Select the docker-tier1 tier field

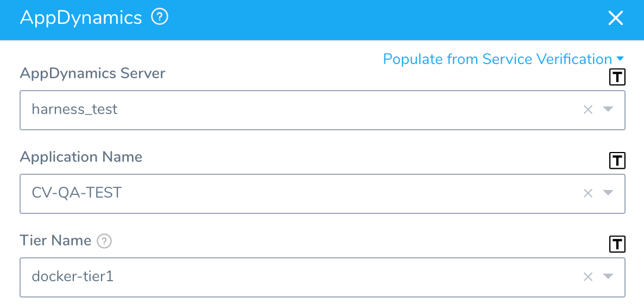point(323,277)
